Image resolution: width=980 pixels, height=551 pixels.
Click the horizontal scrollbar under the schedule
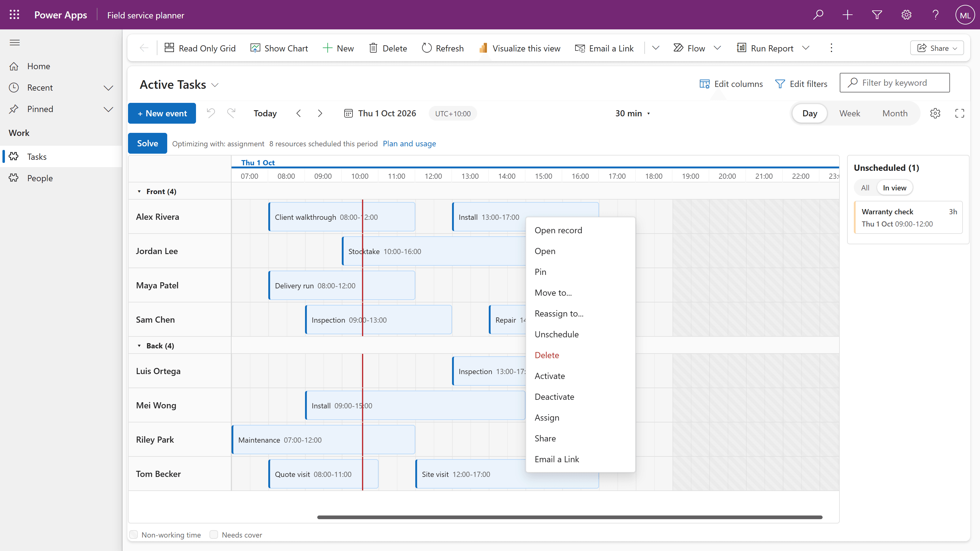coord(570,517)
